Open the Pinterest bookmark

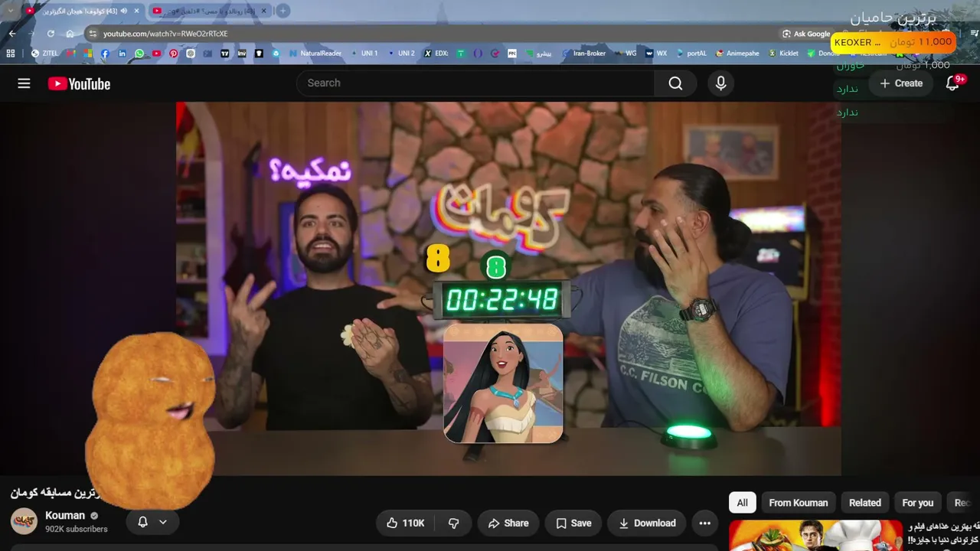174,54
